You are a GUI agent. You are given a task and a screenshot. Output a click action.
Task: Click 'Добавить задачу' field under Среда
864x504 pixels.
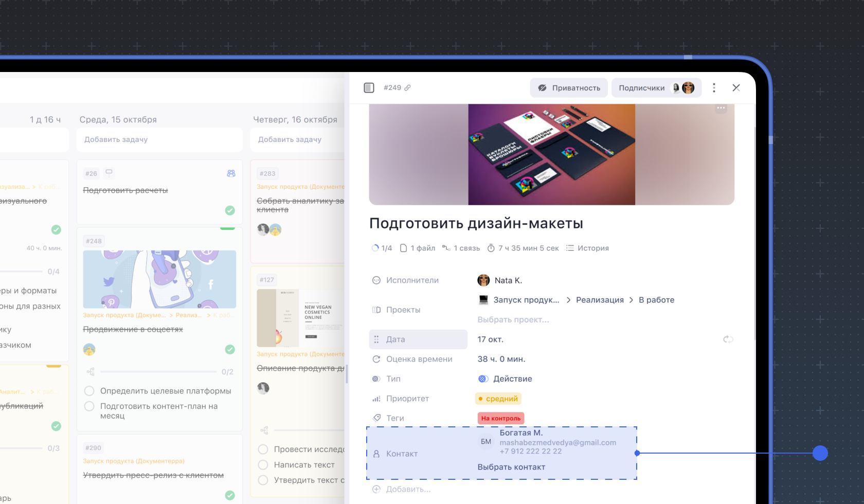click(x=159, y=139)
